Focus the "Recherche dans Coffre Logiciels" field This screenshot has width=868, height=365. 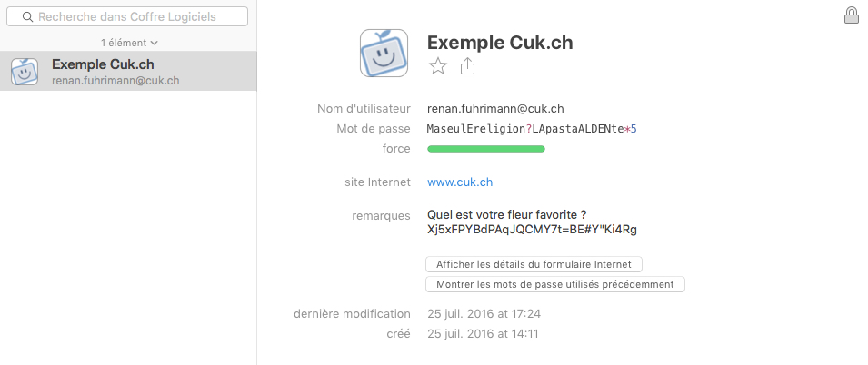pos(127,16)
